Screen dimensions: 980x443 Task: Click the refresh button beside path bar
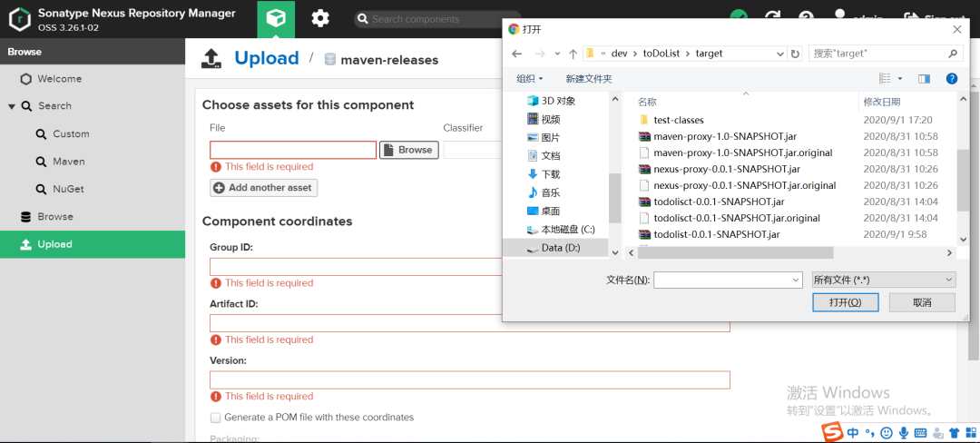(796, 54)
